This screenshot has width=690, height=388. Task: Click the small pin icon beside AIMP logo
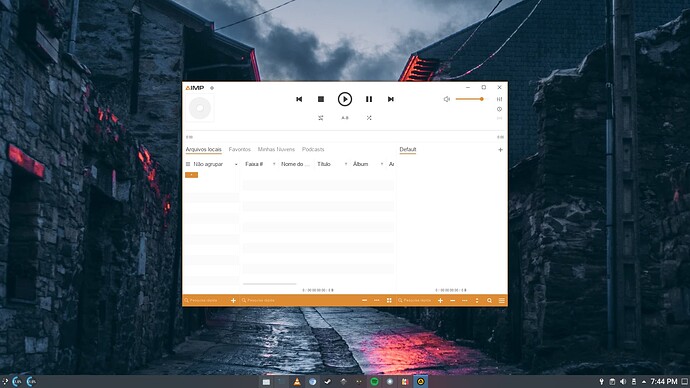(212, 88)
